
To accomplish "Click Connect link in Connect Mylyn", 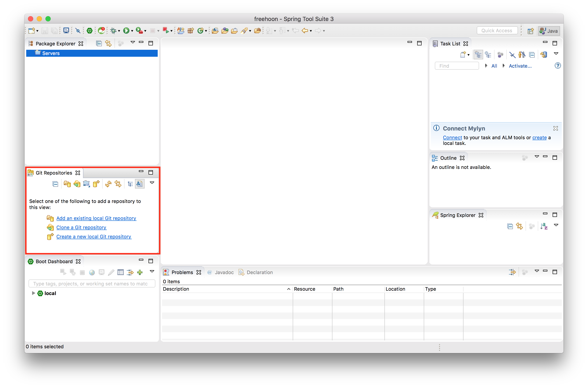I will (452, 137).
